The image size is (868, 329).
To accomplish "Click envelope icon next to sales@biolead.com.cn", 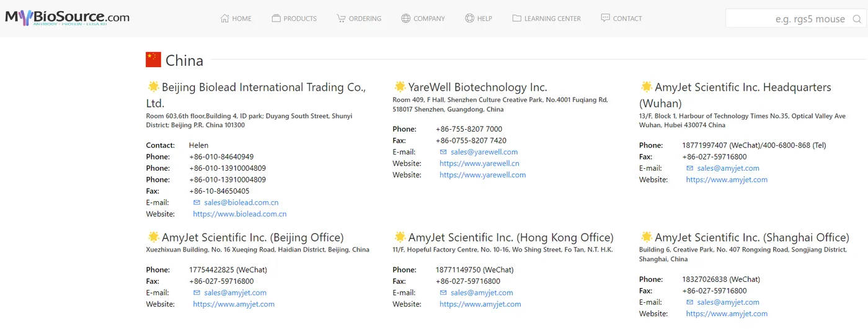I will pyautogui.click(x=197, y=202).
